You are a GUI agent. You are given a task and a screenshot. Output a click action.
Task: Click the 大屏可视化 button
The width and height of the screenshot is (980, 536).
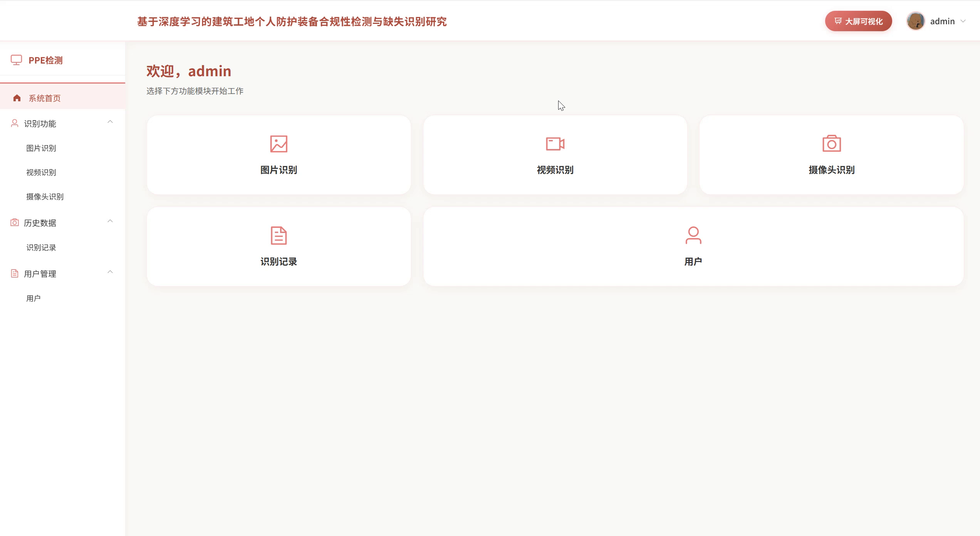click(x=858, y=21)
